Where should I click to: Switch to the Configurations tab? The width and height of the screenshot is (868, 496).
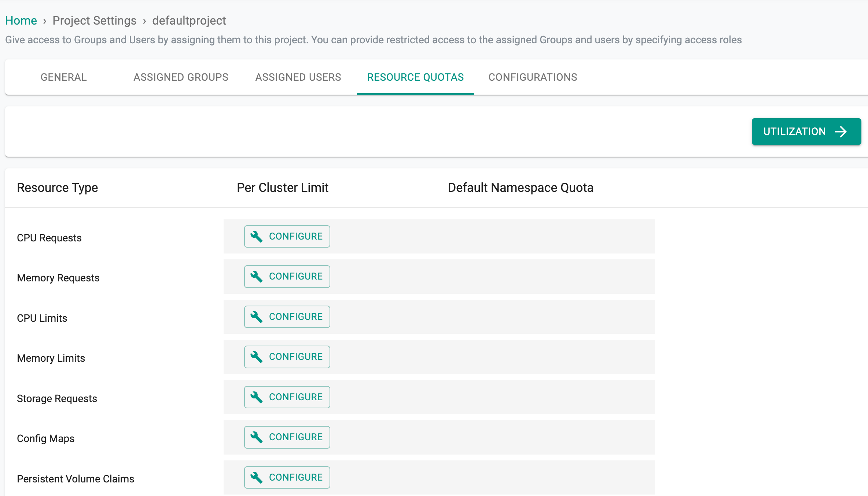point(533,77)
